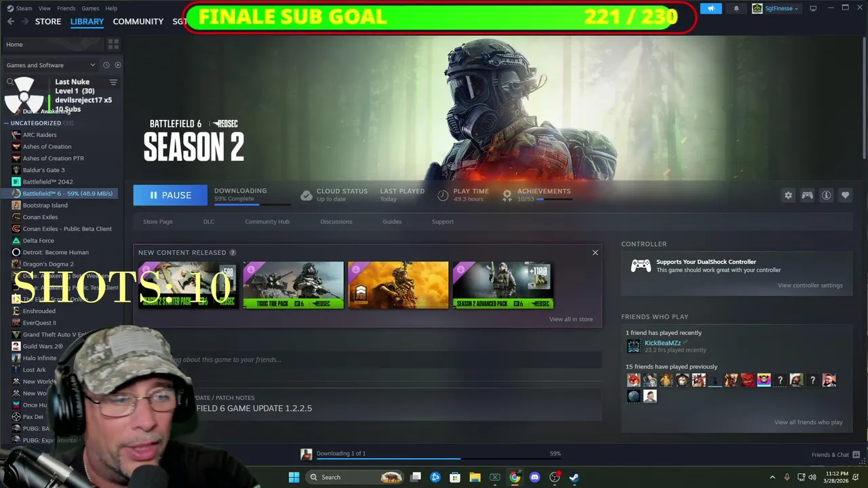This screenshot has width=868, height=488.
Task: Open controller layout icon for Battlefield 6
Action: (x=807, y=195)
